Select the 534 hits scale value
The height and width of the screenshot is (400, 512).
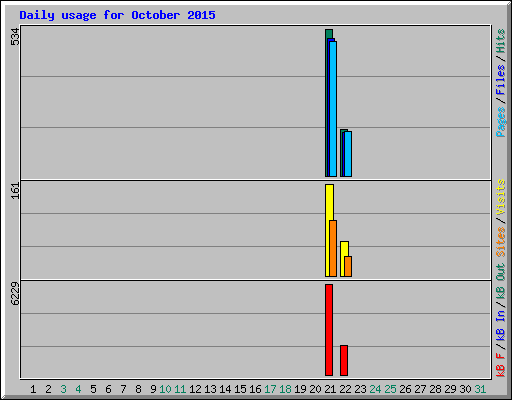point(15,36)
